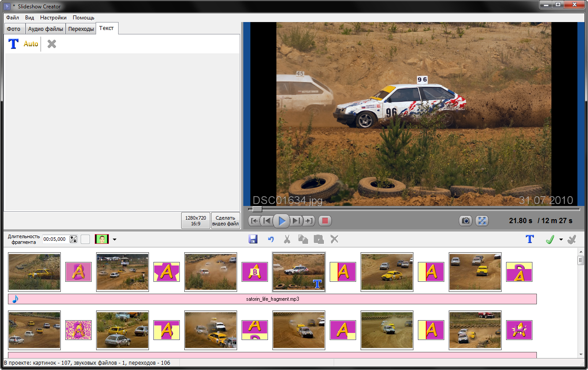The image size is (588, 370).
Task: Click fragment duration field 00:05,000
Action: 56,239
